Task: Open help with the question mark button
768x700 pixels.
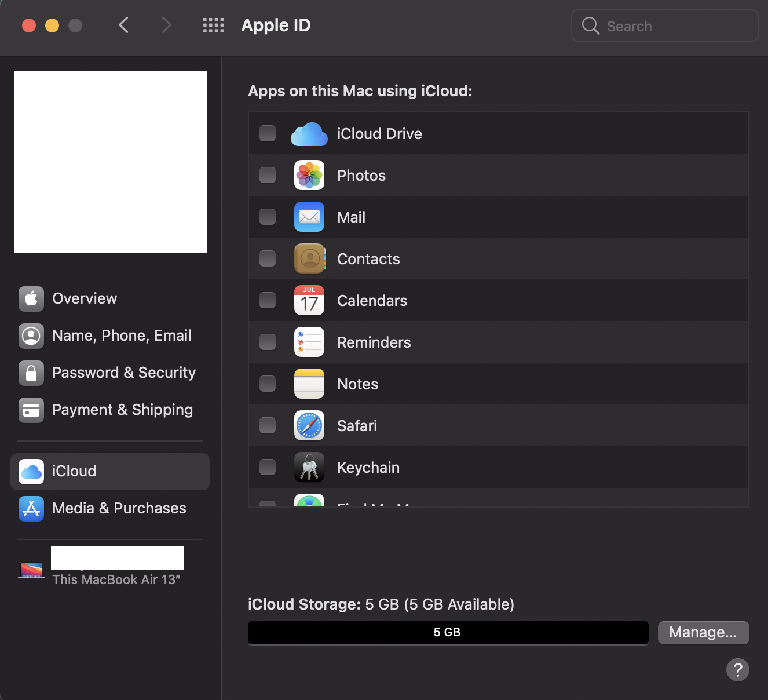Action: click(738, 670)
